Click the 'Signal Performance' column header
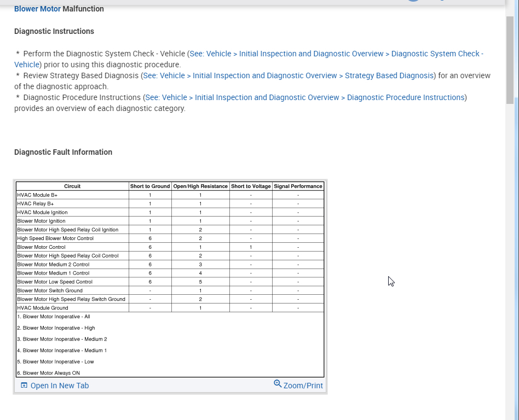The height and width of the screenshot is (420, 519). 298,186
